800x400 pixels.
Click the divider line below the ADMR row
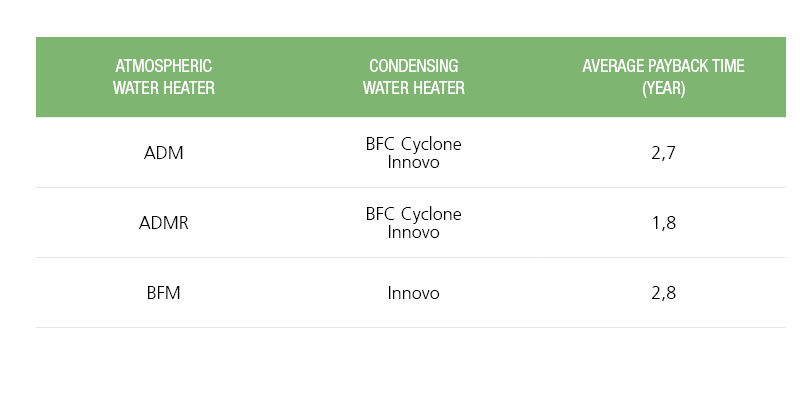pos(410,257)
